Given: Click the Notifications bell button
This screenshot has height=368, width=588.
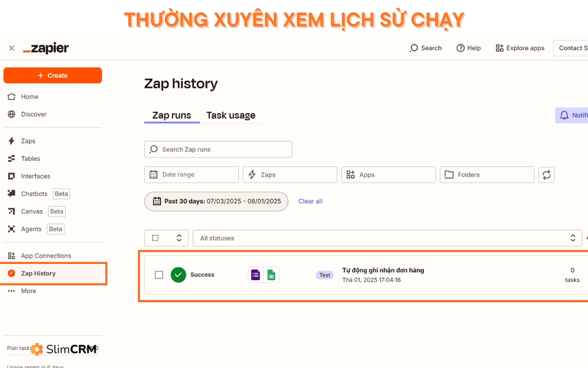Looking at the screenshot, I should (x=572, y=115).
